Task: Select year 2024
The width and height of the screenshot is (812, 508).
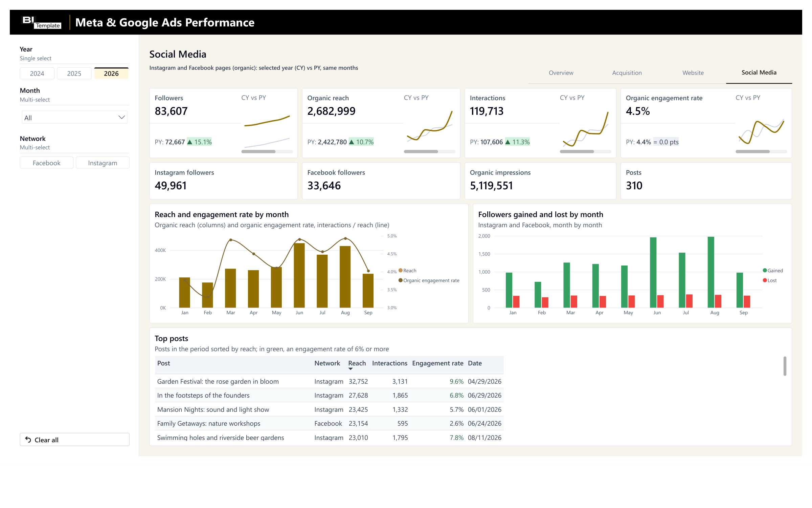Action: point(37,73)
